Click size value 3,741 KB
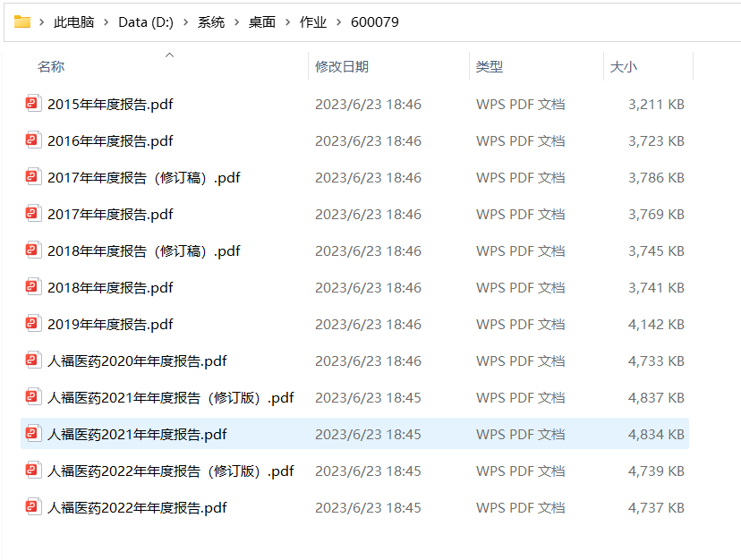This screenshot has width=741, height=560. click(x=656, y=287)
